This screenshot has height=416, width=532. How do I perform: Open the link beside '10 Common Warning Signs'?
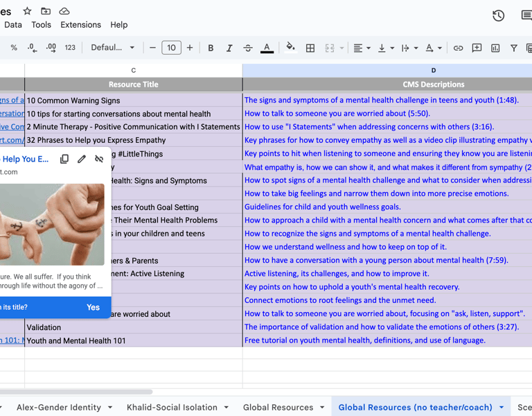click(12, 100)
